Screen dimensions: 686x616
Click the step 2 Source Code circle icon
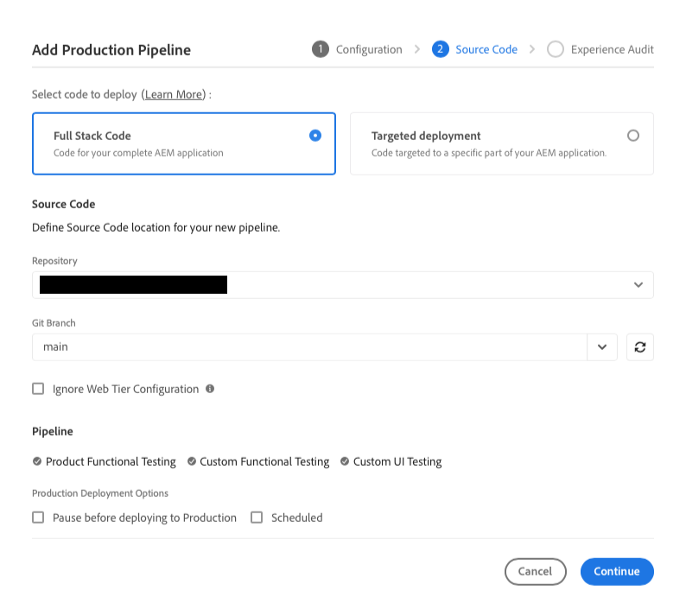440,49
